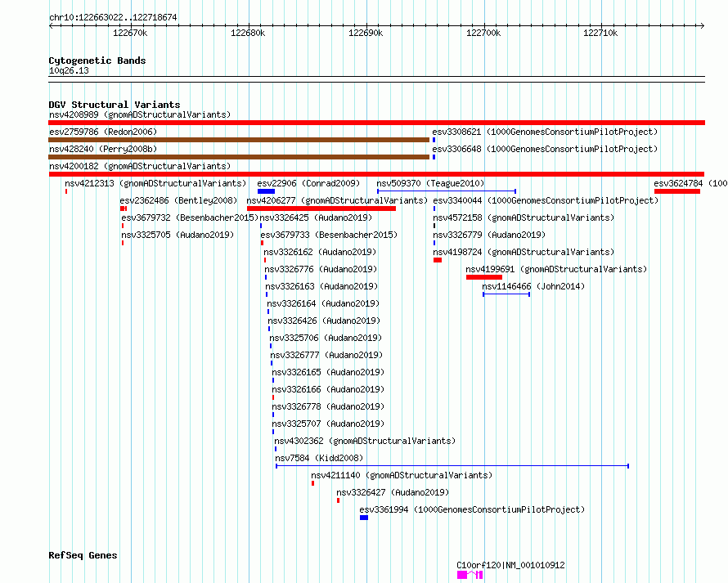Select nsv3325706 (Audano2019) label
The width and height of the screenshot is (728, 583).
tap(326, 338)
